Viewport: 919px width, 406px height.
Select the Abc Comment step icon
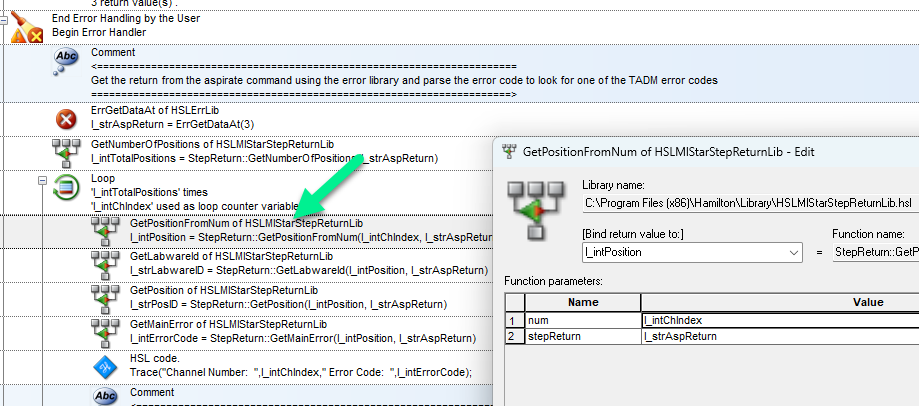66,60
